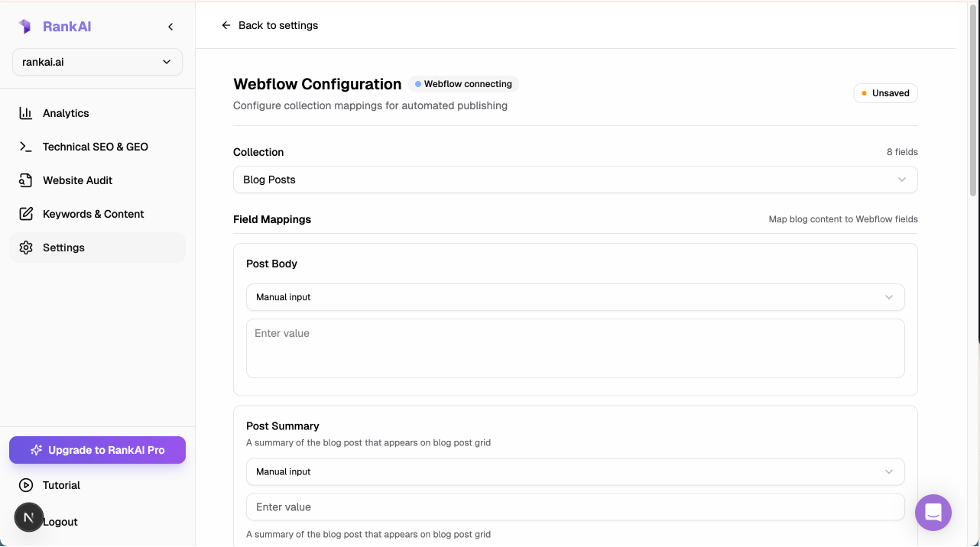Collapse the sidebar with the chevron
980x547 pixels.
pyautogui.click(x=170, y=25)
